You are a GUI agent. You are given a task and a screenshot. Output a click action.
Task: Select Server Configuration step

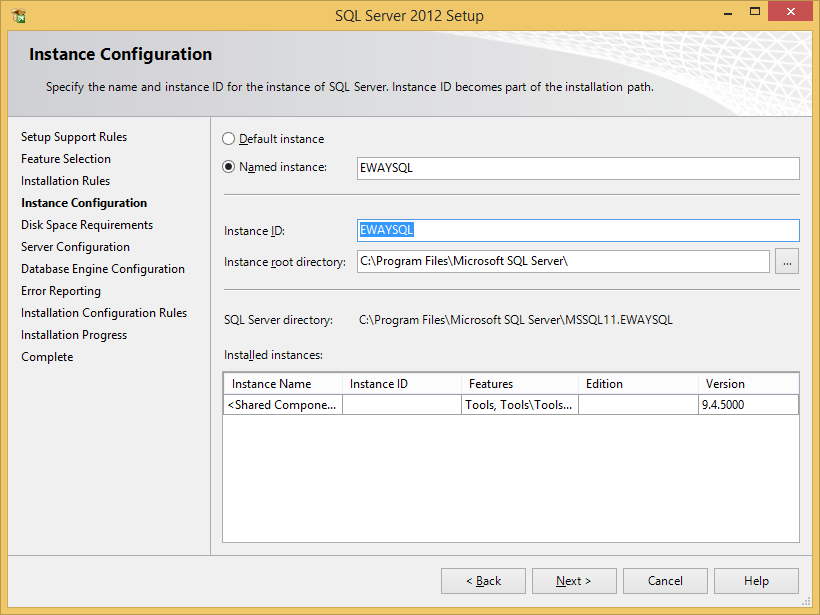75,247
